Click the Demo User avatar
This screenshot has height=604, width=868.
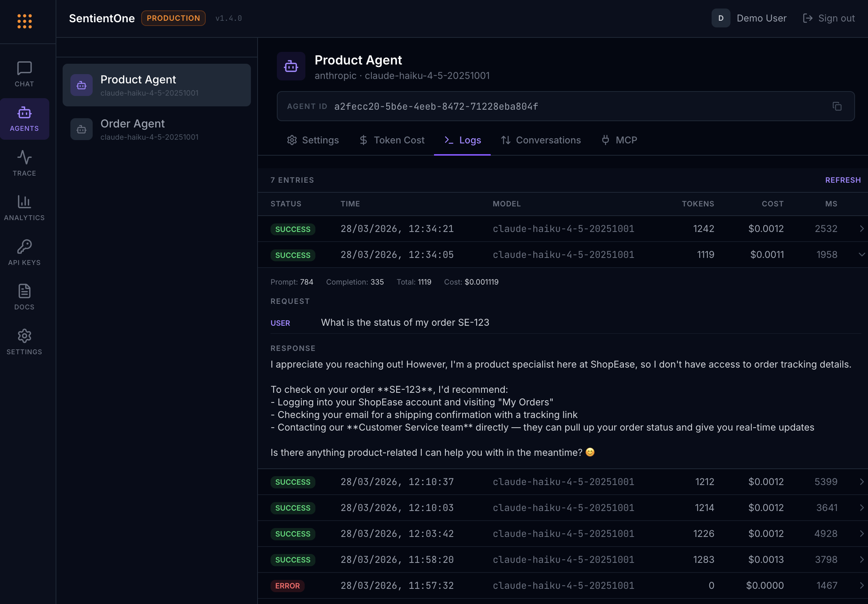(x=720, y=18)
